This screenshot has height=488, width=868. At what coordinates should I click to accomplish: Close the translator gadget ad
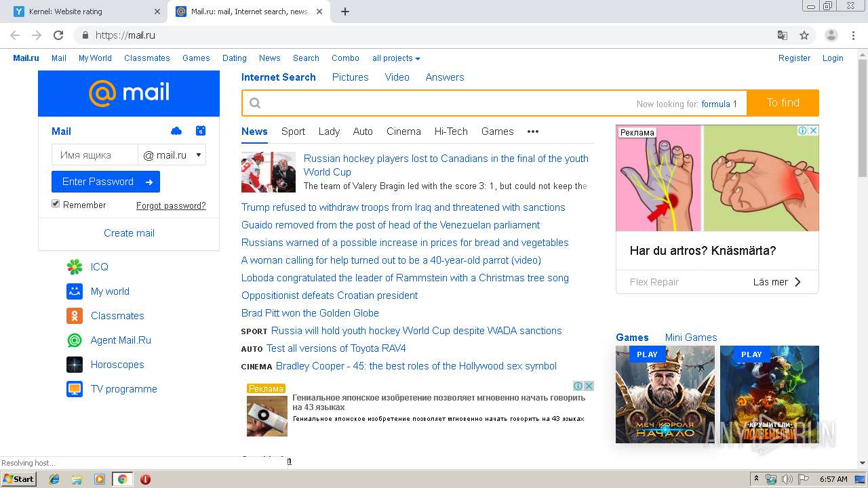pyautogui.click(x=589, y=386)
